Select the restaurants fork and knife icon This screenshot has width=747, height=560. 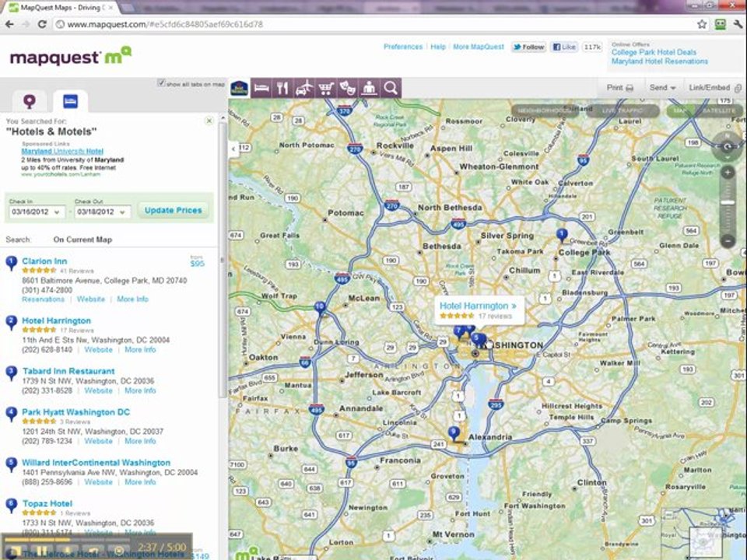282,88
